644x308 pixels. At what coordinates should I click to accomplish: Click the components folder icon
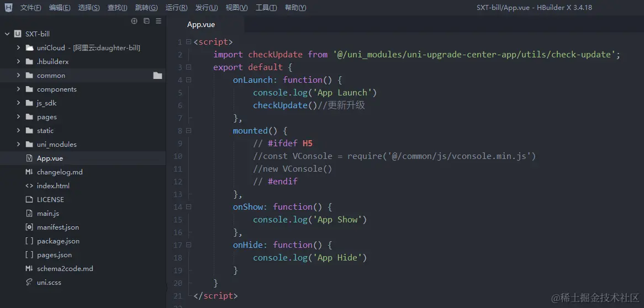[29, 89]
